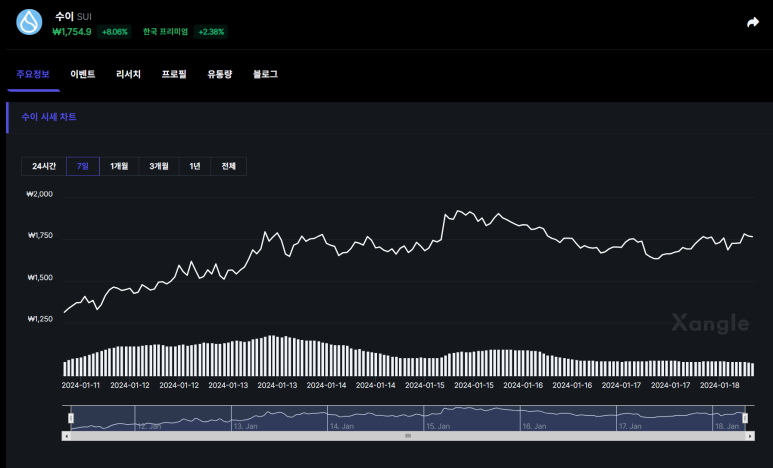
Task: Open the 리서치 tab
Action: (128, 74)
